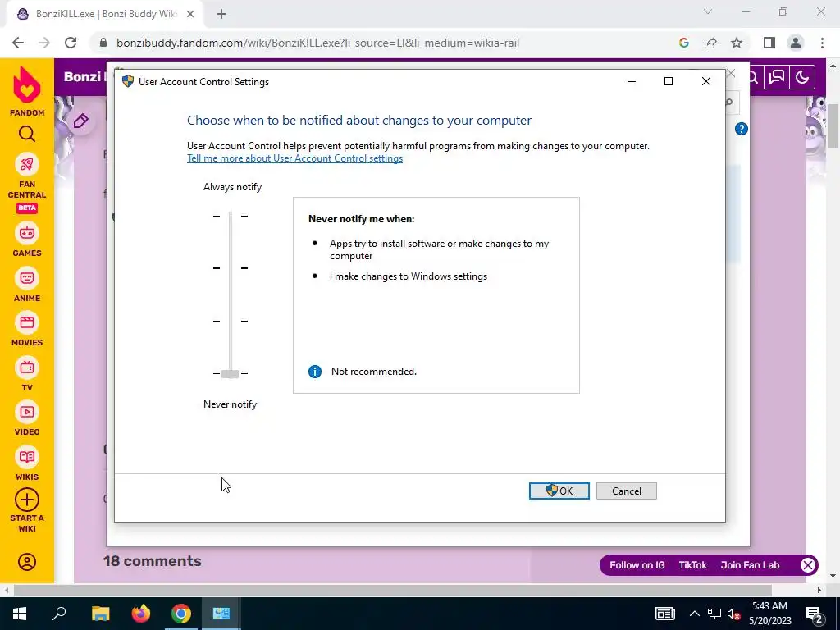Dismiss the Follow on IG banner
This screenshot has height=630, width=840.
(808, 565)
